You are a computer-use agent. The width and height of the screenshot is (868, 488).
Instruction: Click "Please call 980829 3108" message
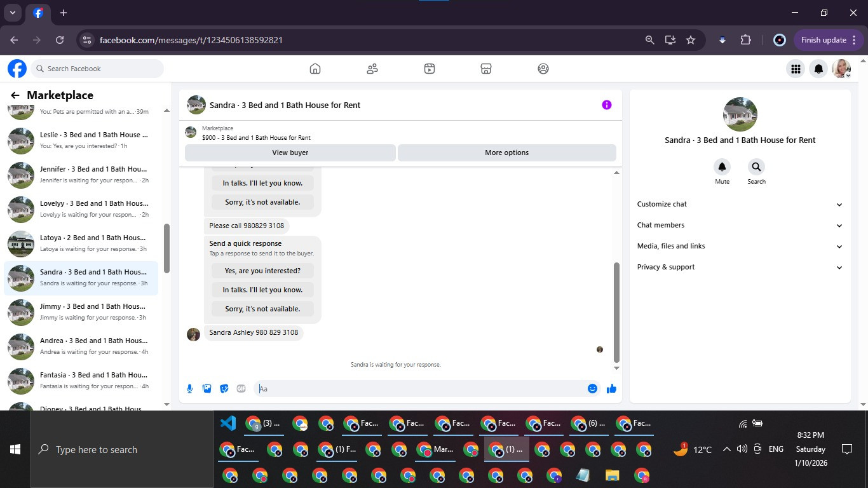tap(247, 226)
